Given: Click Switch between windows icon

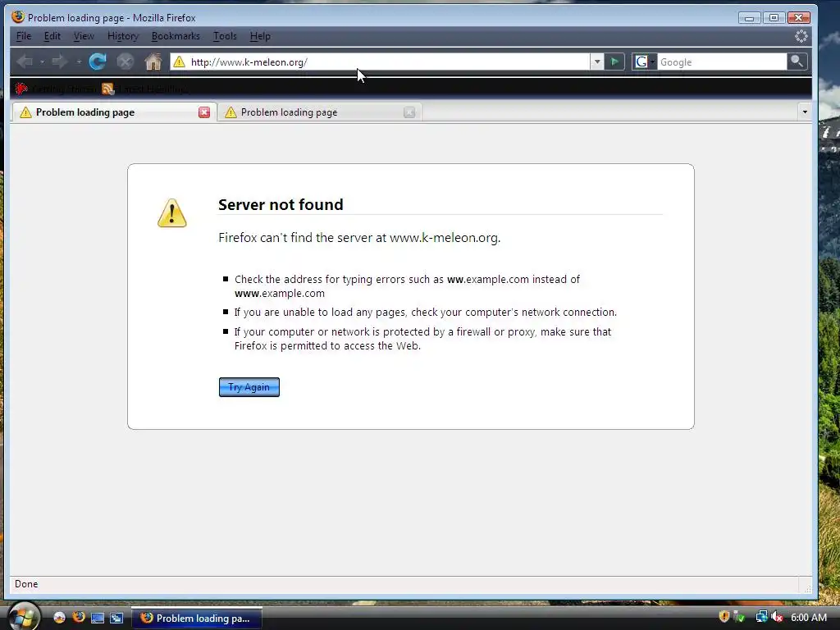Looking at the screenshot, I should (x=116, y=619).
